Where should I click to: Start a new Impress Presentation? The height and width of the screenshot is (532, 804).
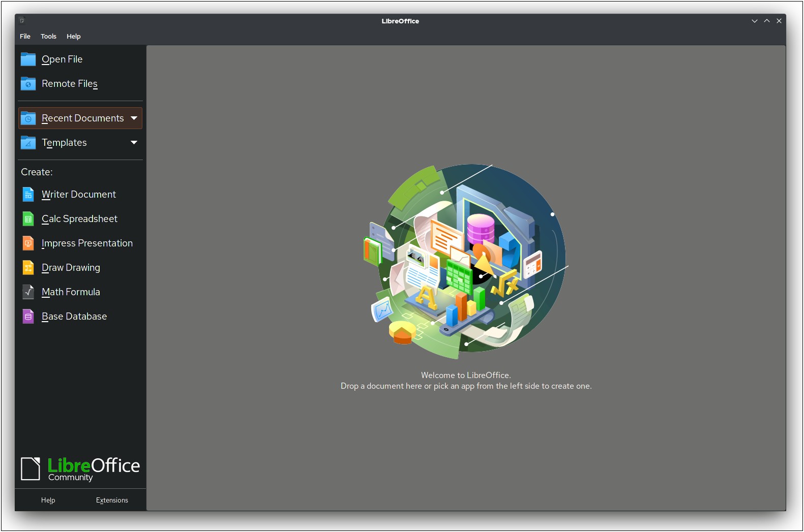point(80,243)
